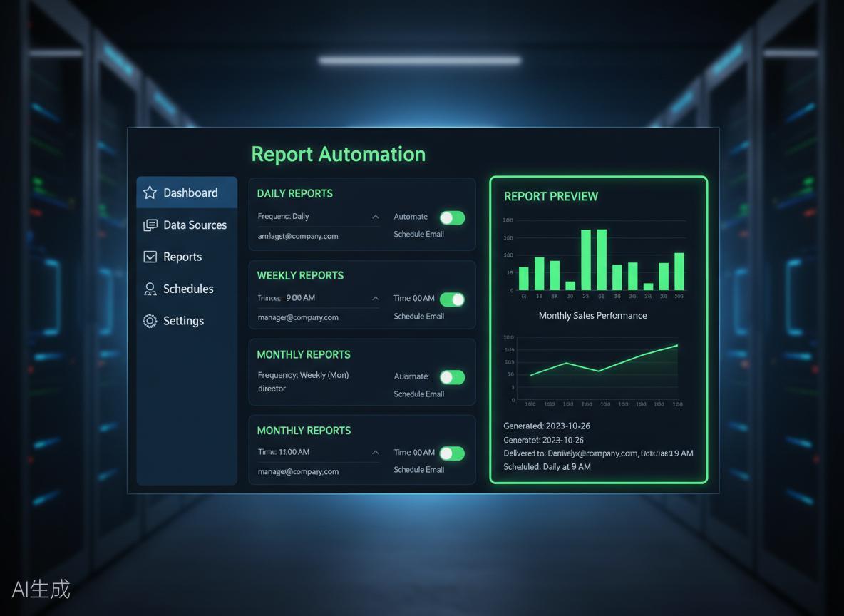The image size is (844, 616).
Task: Click the Delivered to line in Report Preview
Action: (x=598, y=453)
